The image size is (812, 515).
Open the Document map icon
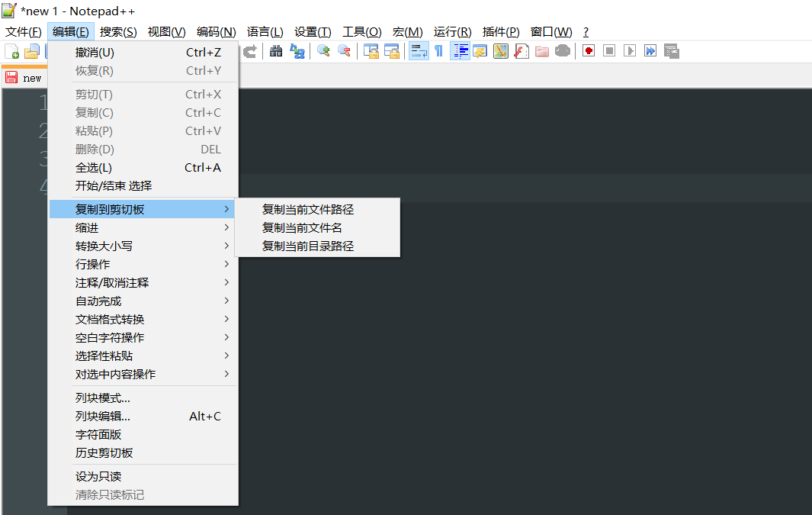[x=501, y=51]
